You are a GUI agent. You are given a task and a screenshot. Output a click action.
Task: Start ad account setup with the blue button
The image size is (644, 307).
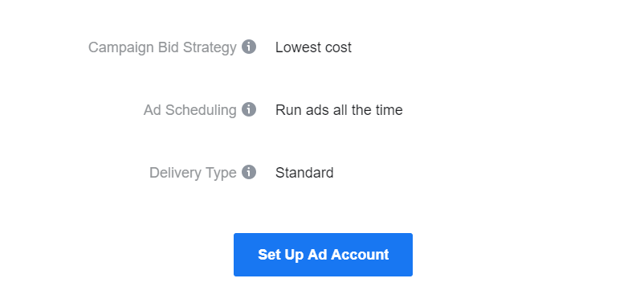(x=324, y=255)
